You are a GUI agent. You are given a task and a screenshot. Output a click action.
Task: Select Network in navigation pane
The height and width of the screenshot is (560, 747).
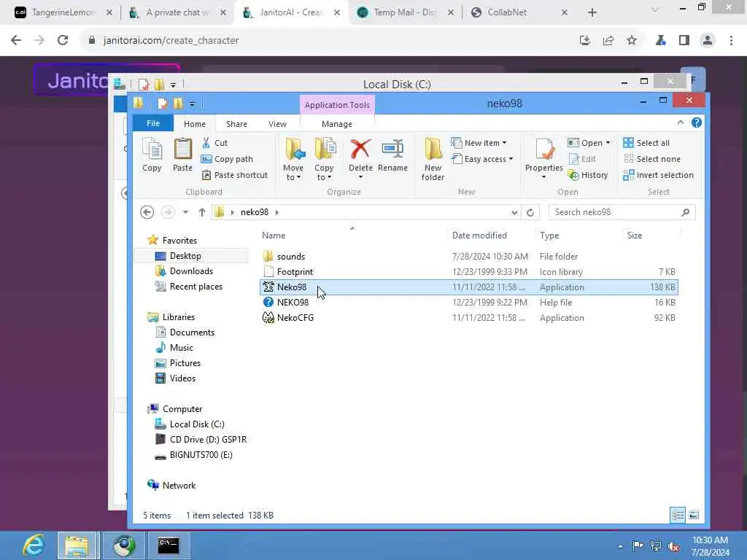[179, 485]
